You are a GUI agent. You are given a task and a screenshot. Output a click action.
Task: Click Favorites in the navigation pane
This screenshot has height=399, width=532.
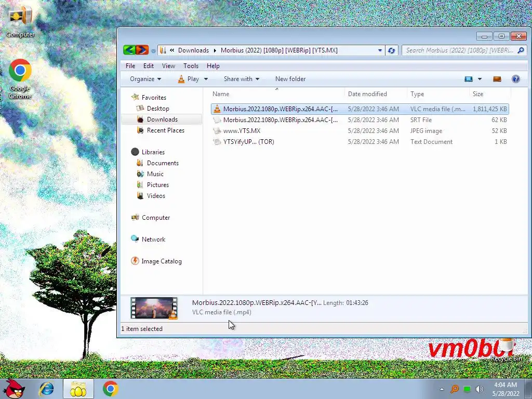(x=154, y=97)
